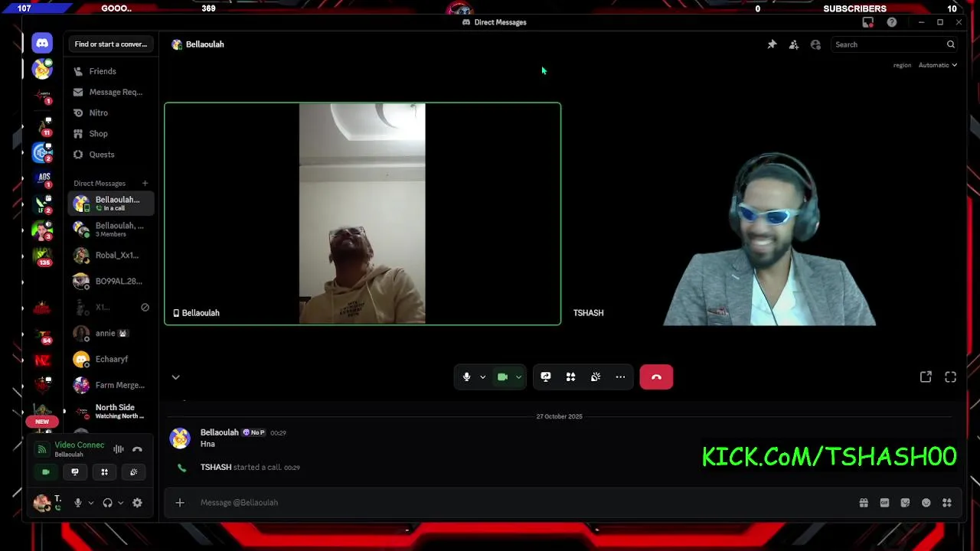Open soundboard from the voice panel

(133, 472)
